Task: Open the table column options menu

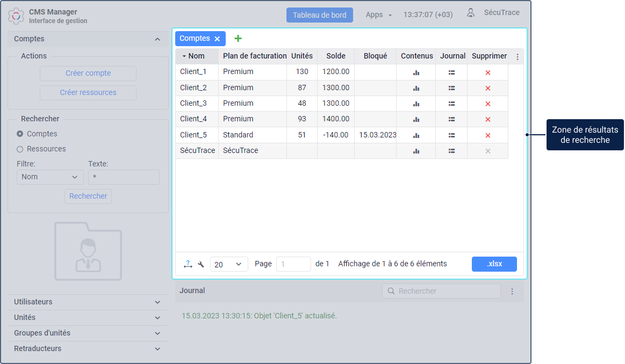Action: [517, 57]
